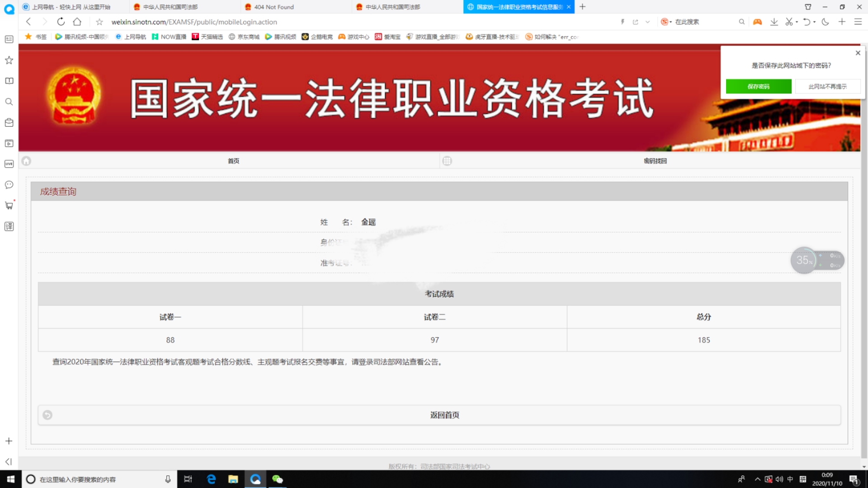Viewport: 868px width, 488px height.
Task: Open the game controller icon in toolbar
Action: coord(758,22)
